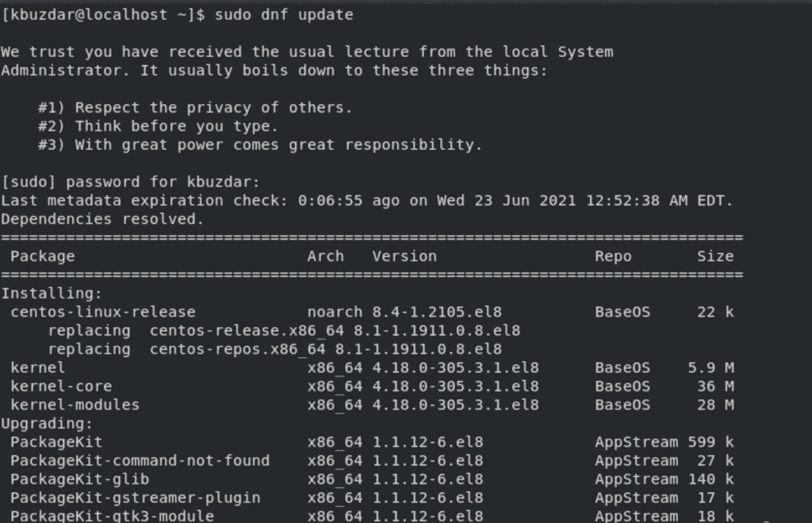This screenshot has height=523, width=812.
Task: Click the PackageKit-glib package name
Action: 80,479
